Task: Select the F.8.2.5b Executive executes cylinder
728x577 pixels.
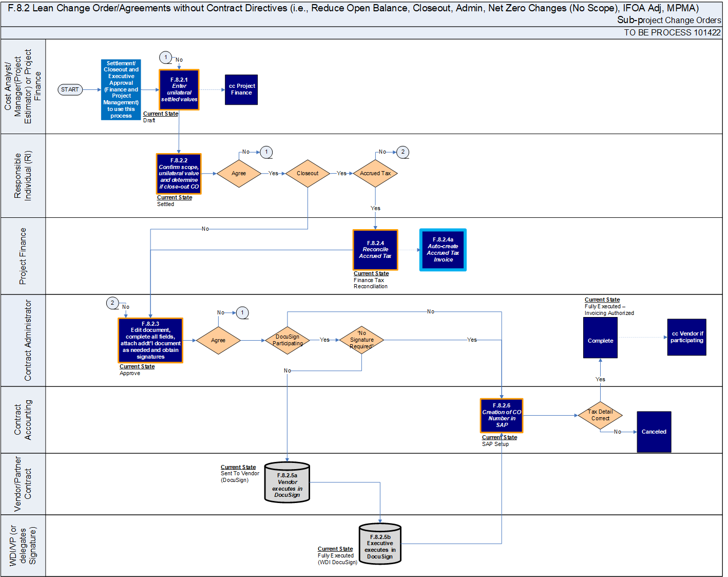Action: click(380, 545)
